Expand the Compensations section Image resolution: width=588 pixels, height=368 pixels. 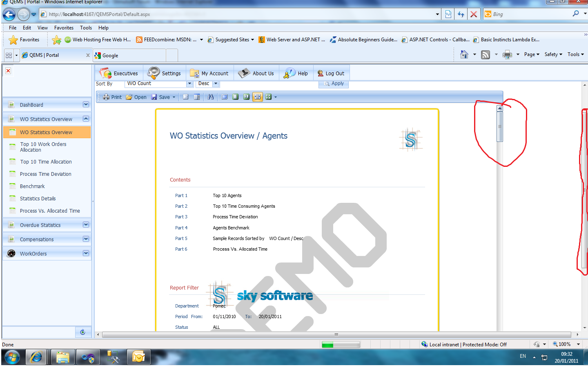(86, 239)
